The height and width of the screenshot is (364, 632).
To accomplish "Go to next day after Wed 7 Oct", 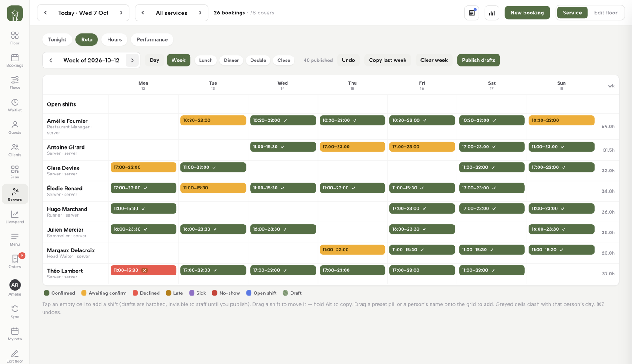I will 121,13.
